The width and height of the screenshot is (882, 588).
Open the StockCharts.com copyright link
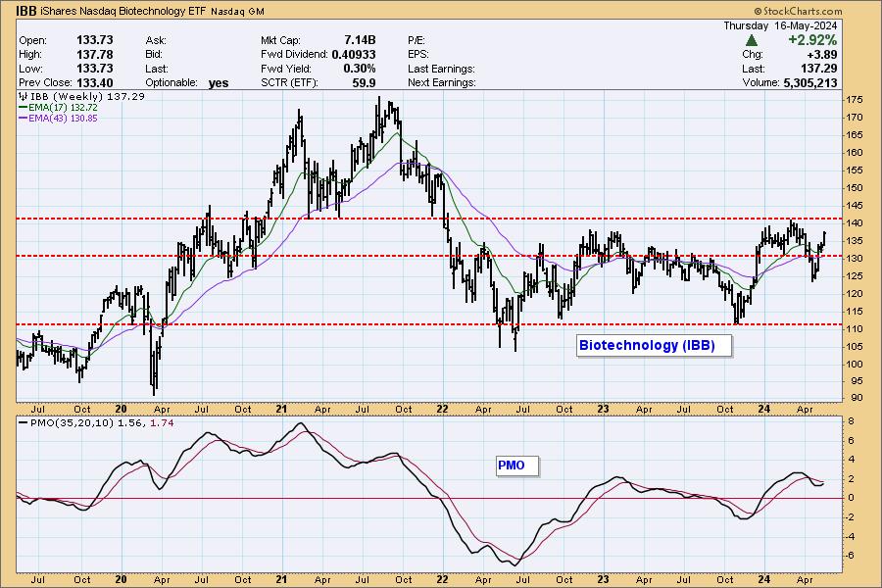pos(798,11)
